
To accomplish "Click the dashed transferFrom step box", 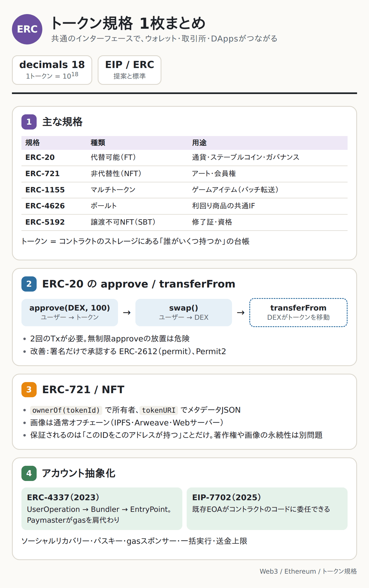I will (298, 312).
